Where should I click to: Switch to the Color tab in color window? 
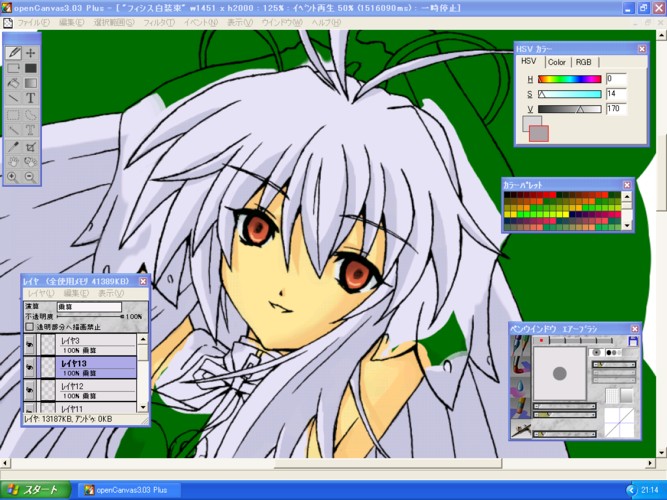[556, 62]
